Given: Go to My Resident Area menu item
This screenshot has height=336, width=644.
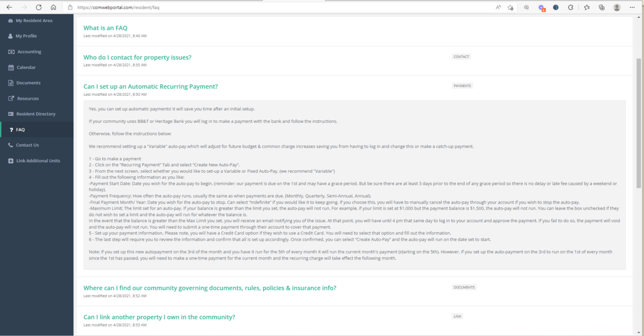Looking at the screenshot, I should [x=34, y=21].
